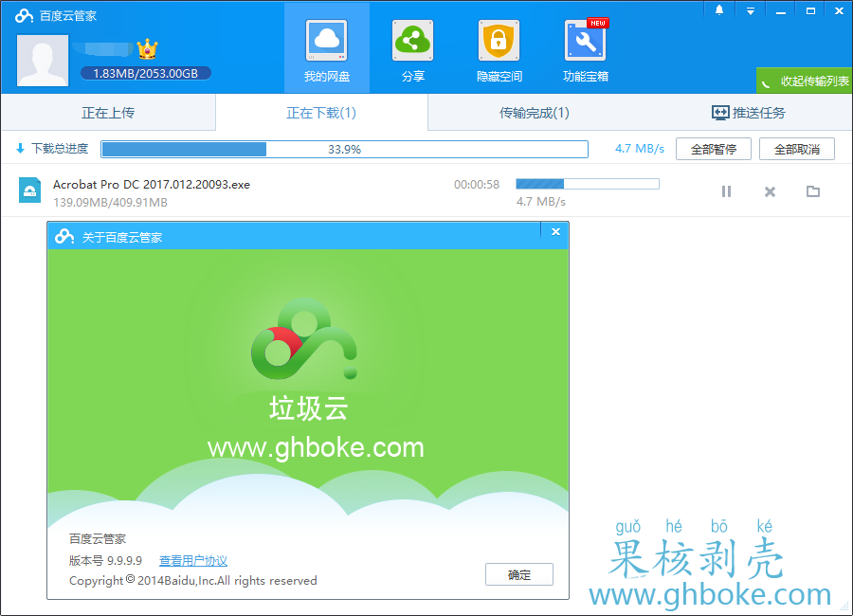853x616 pixels.
Task: Click the user avatar picture
Action: coord(43,60)
